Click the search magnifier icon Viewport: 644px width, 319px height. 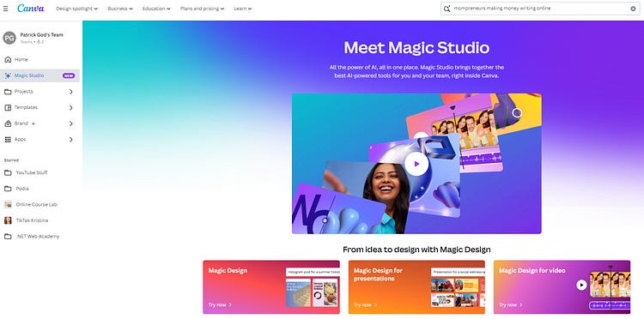point(447,9)
